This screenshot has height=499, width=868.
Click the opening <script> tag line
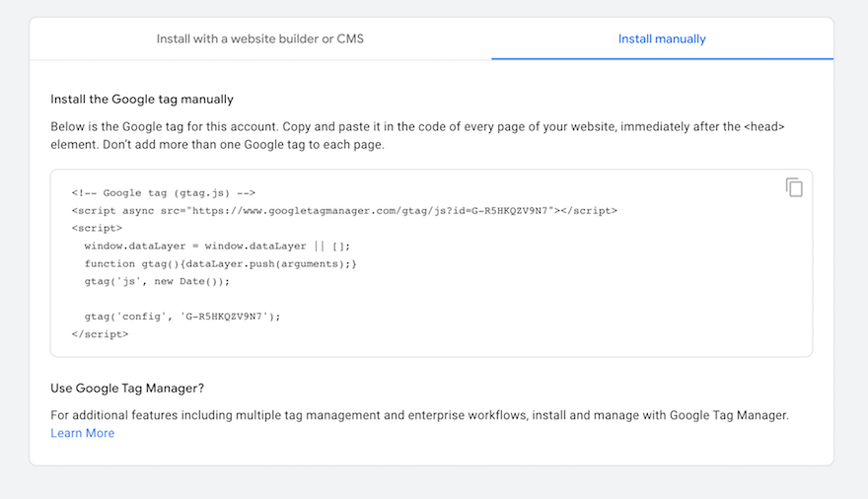(97, 228)
